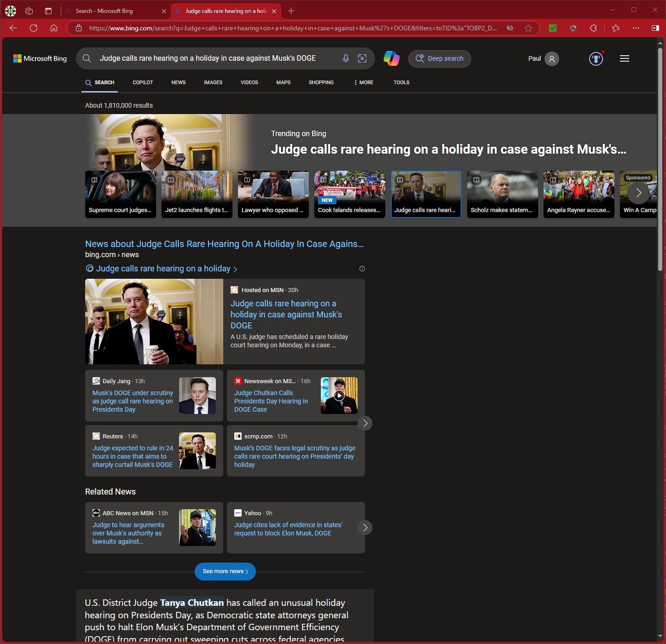Close the 'Search - Microsoft Bing' tab

pyautogui.click(x=164, y=11)
